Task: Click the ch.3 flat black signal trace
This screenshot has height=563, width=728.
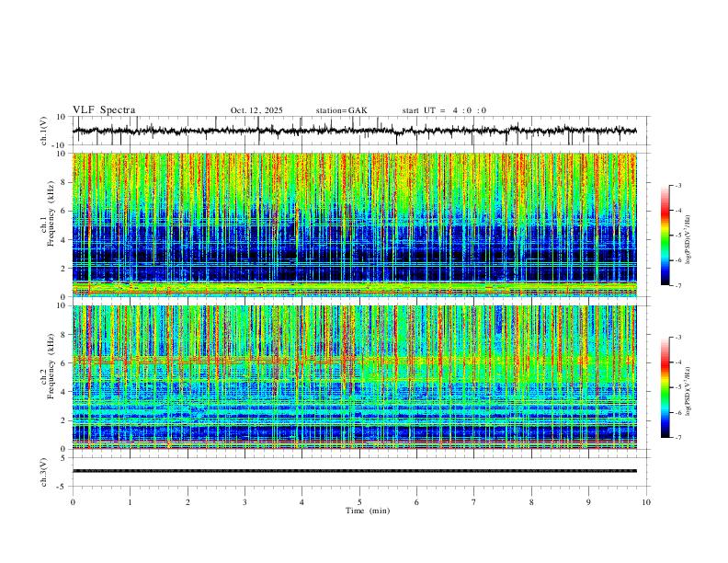Action: point(355,471)
